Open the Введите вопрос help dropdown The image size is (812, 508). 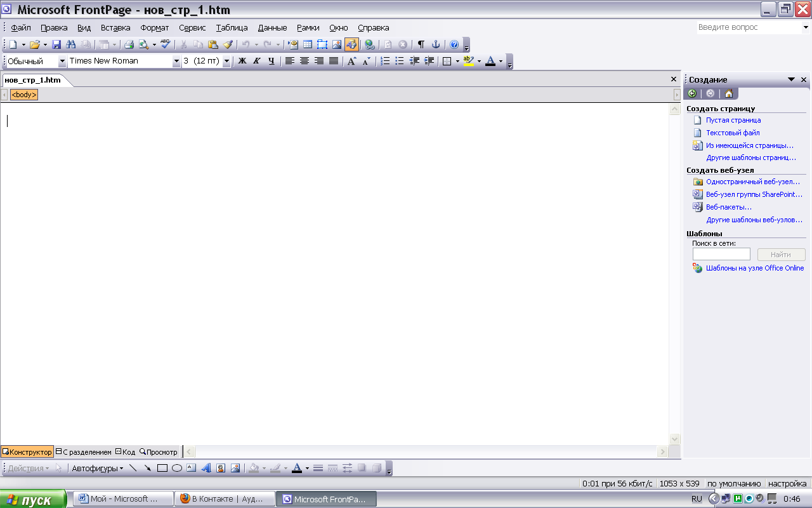click(x=805, y=27)
